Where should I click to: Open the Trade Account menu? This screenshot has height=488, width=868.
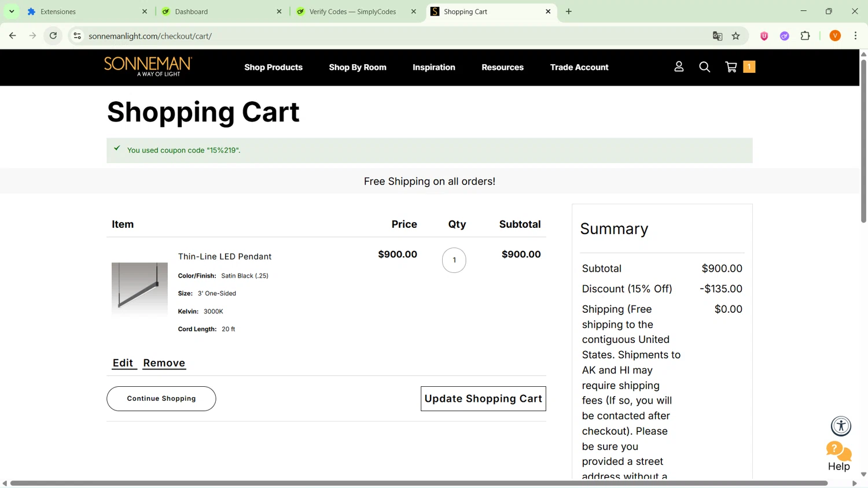pyautogui.click(x=579, y=67)
